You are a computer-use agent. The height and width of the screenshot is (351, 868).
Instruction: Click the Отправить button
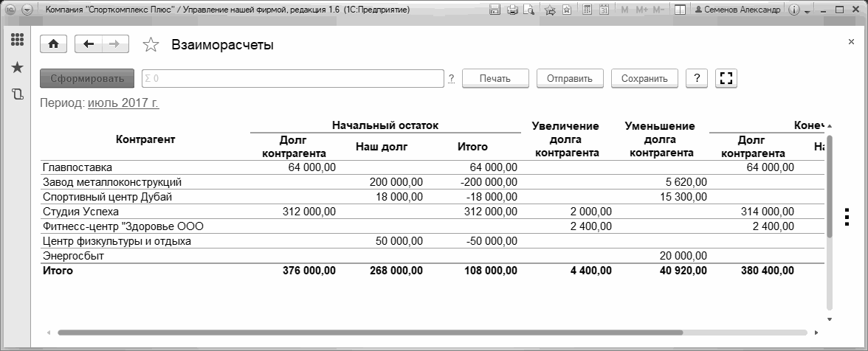coord(570,78)
